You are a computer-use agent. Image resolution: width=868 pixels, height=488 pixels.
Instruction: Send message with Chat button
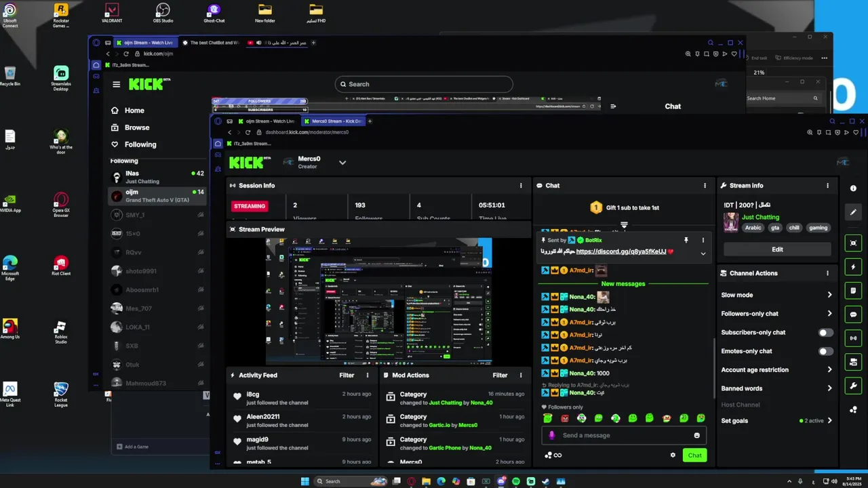694,455
